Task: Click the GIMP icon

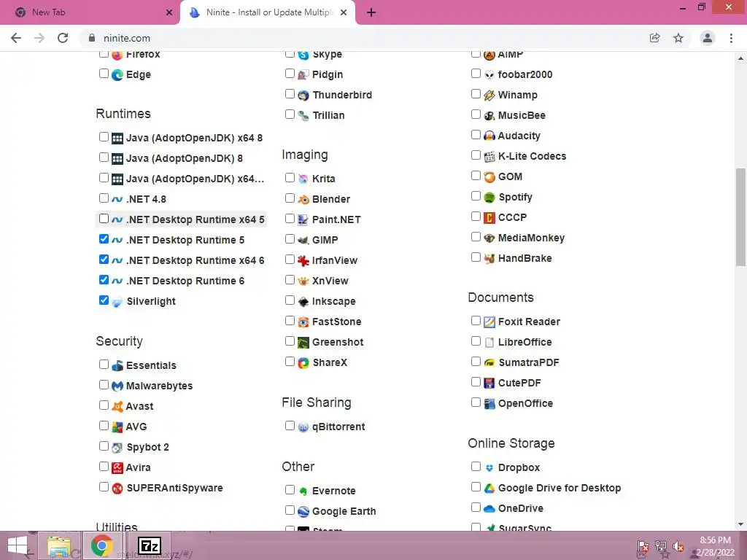Action: [303, 241]
